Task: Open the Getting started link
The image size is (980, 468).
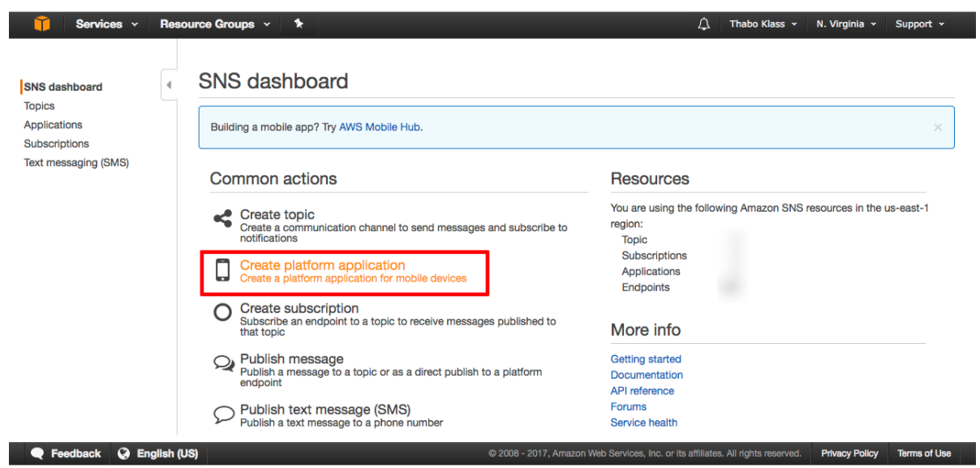Action: click(646, 359)
